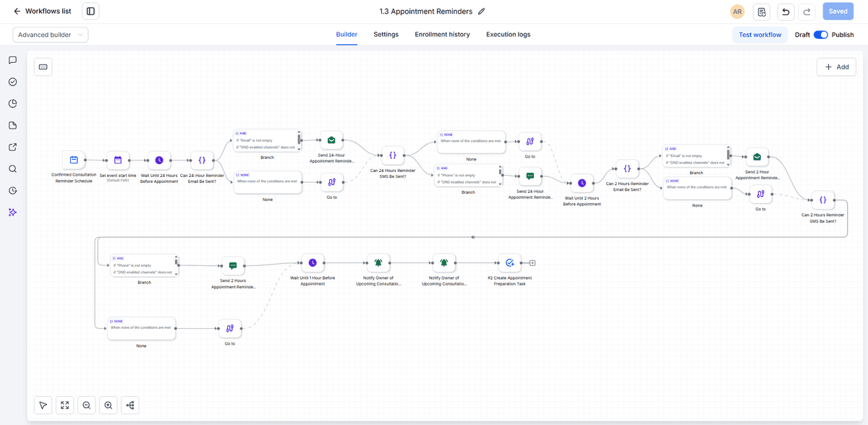Toggle the Draft/Publish switch
Image resolution: width=868 pixels, height=425 pixels.
[820, 35]
